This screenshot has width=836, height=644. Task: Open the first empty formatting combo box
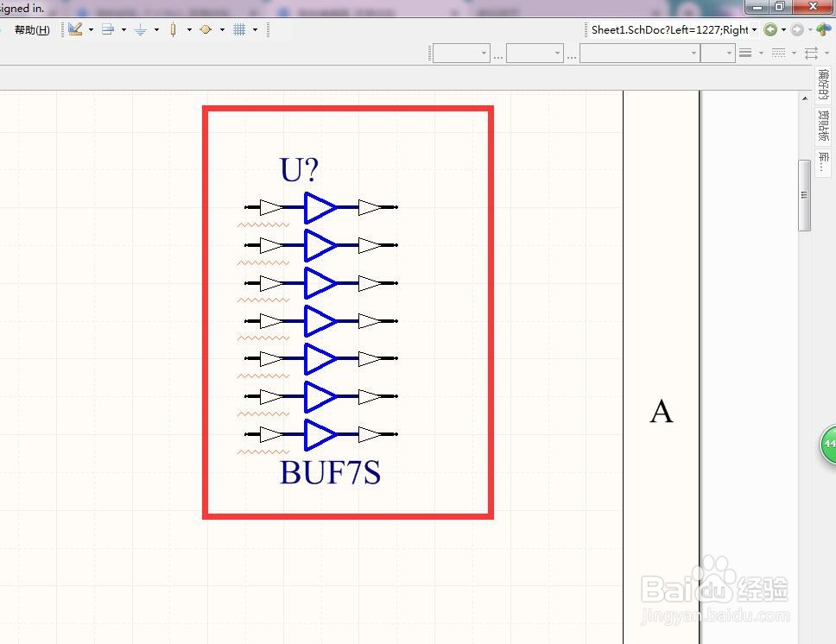tap(461, 53)
